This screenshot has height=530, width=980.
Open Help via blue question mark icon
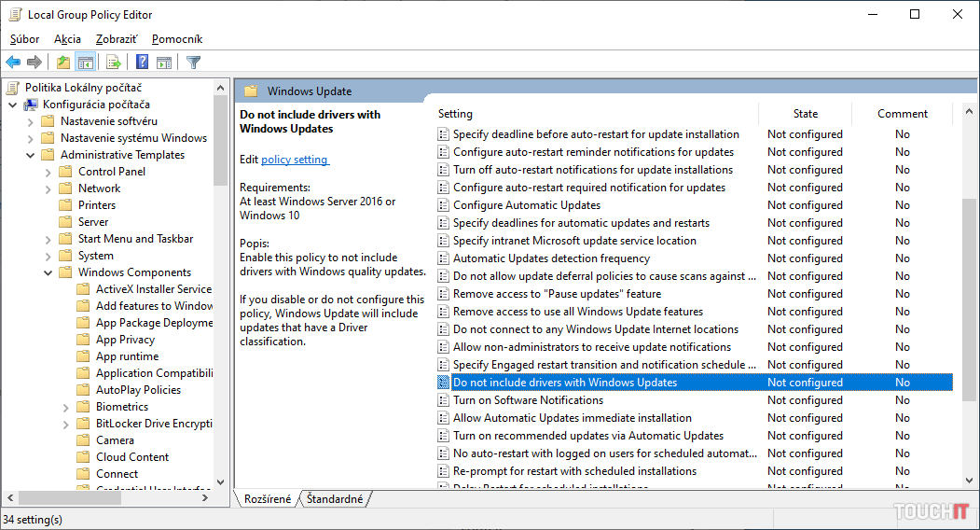pos(142,63)
